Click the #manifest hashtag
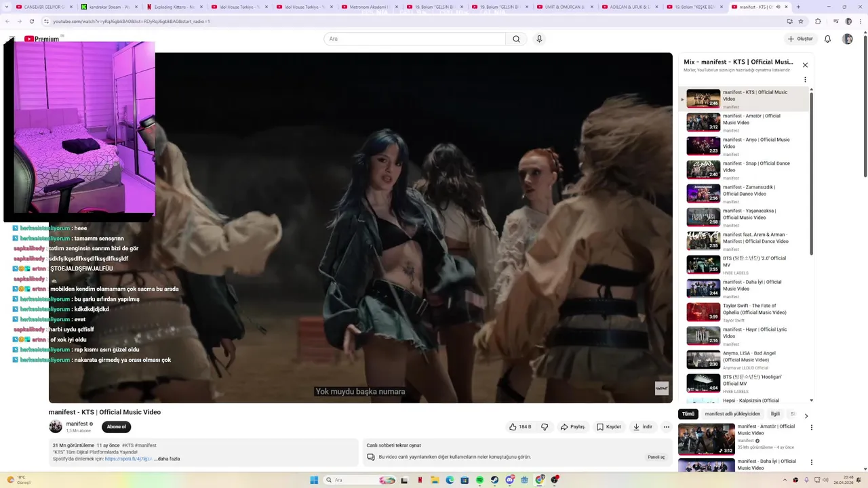 145,445
